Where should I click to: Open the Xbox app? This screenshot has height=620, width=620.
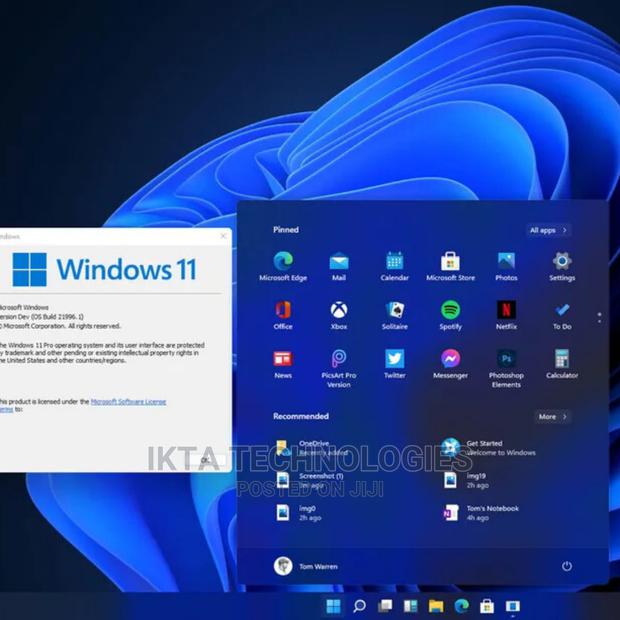339,315
